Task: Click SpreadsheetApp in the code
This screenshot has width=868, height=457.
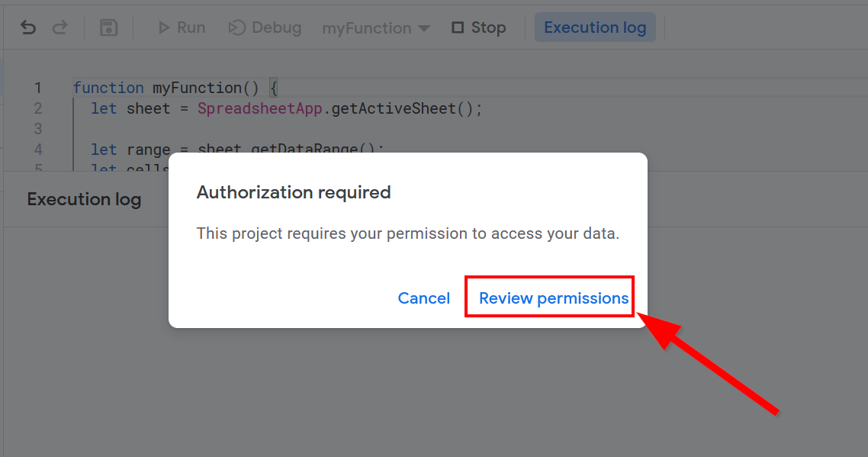Action: coord(261,108)
